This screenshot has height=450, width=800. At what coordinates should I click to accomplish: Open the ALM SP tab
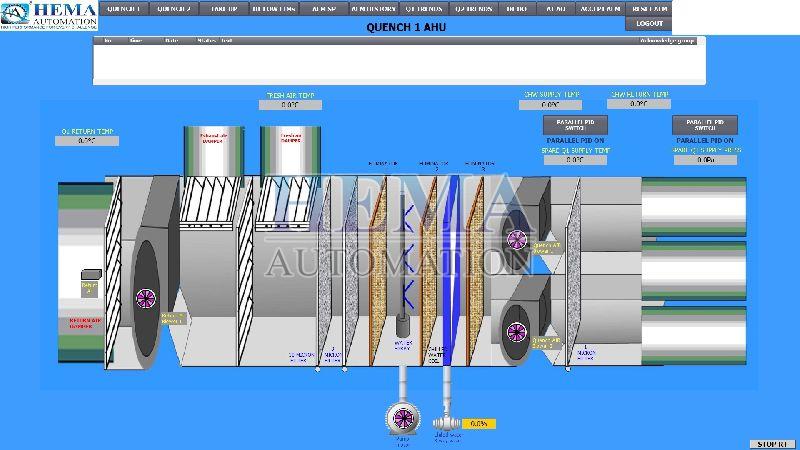tap(323, 9)
